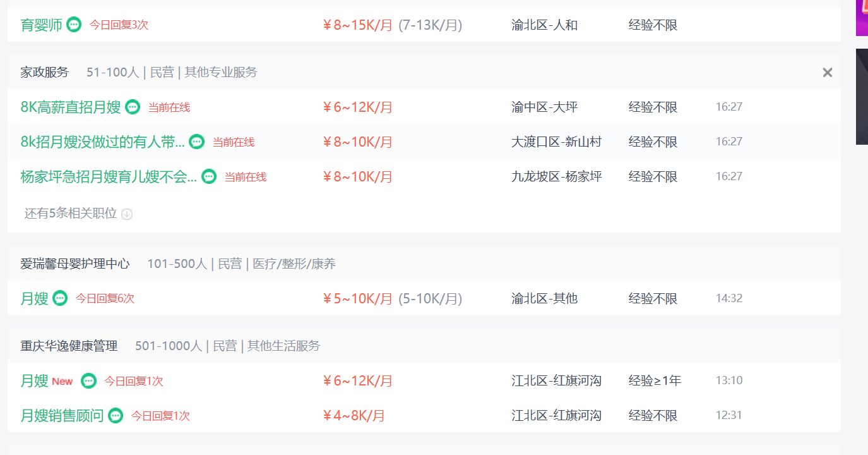Open 杨家坪急招月嫂育儿嫂 job posting
Image resolution: width=868 pixels, height=455 pixels.
pos(109,176)
